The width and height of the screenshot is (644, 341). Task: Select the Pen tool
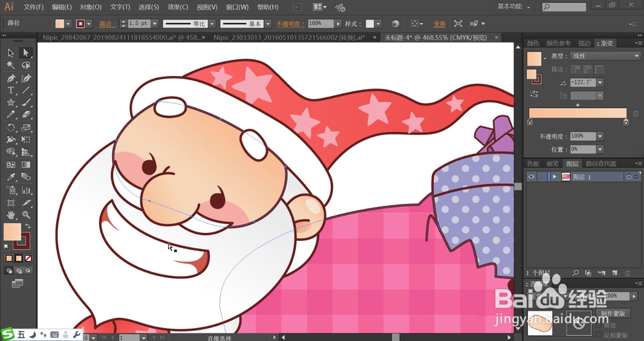(x=11, y=78)
